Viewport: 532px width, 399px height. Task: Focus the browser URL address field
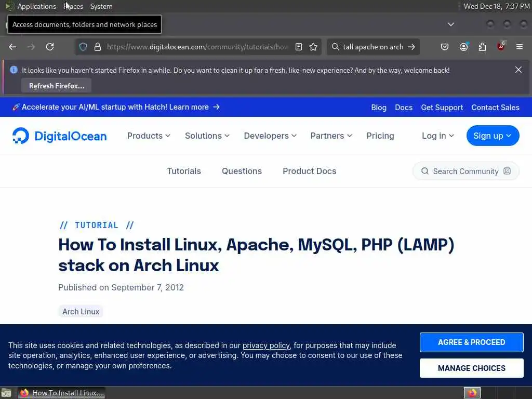click(x=197, y=47)
